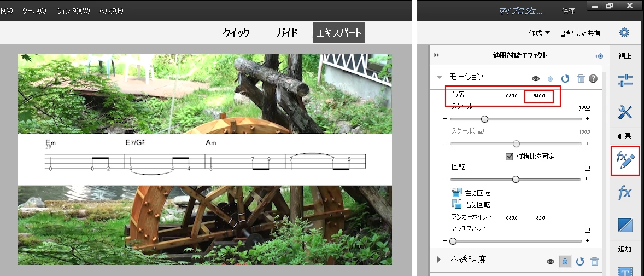
Task: Collapse the モーション section
Action: point(440,77)
